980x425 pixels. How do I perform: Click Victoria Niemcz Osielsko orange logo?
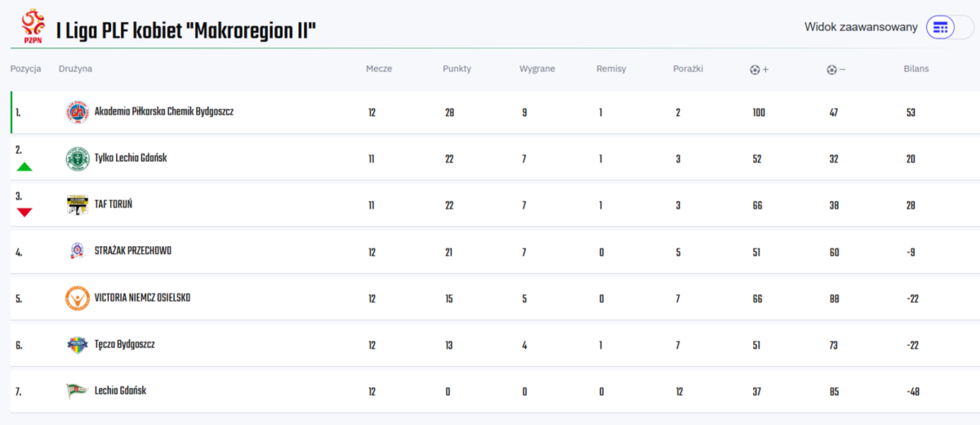pos(78,298)
